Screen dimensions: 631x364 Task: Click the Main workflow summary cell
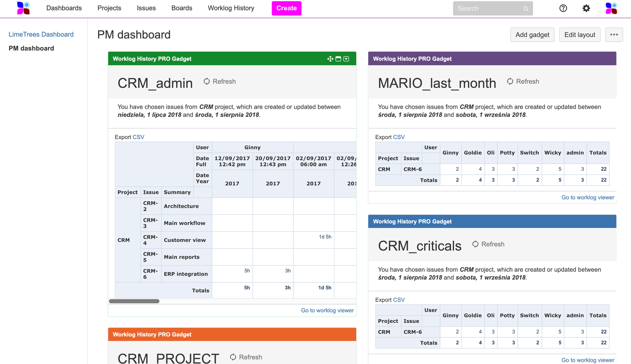point(187,223)
